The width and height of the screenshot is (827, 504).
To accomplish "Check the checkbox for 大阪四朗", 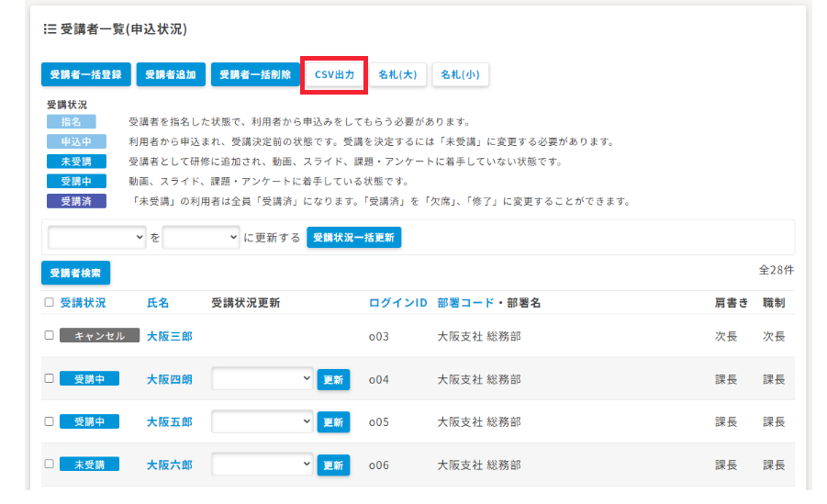I will pos(49,378).
